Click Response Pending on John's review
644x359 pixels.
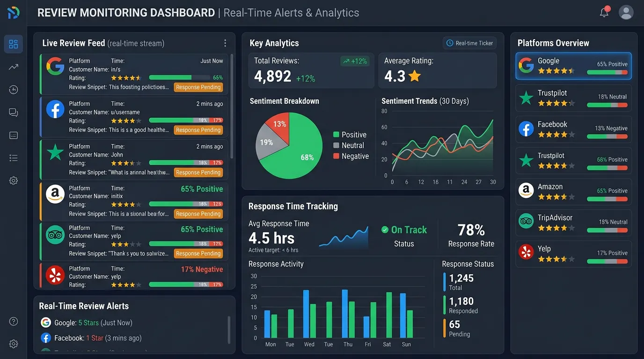click(198, 172)
